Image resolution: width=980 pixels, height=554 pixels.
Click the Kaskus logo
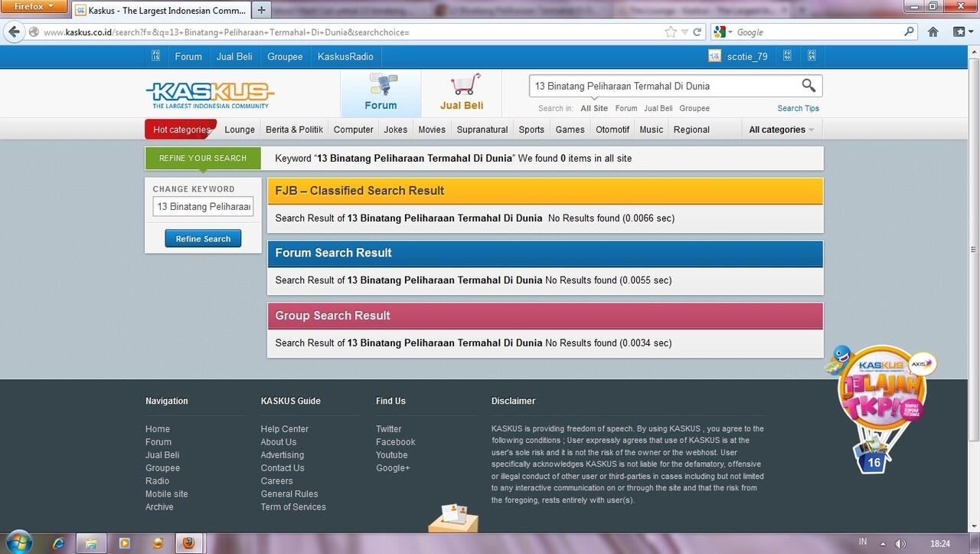click(x=210, y=96)
